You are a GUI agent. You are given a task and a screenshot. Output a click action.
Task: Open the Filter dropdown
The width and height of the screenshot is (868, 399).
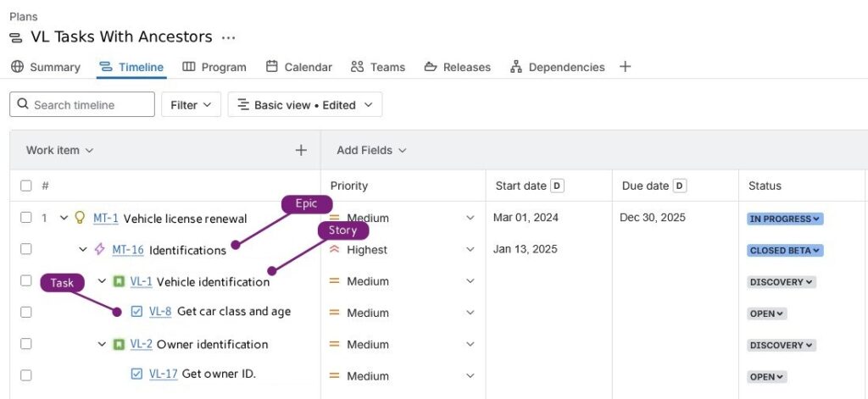(191, 105)
